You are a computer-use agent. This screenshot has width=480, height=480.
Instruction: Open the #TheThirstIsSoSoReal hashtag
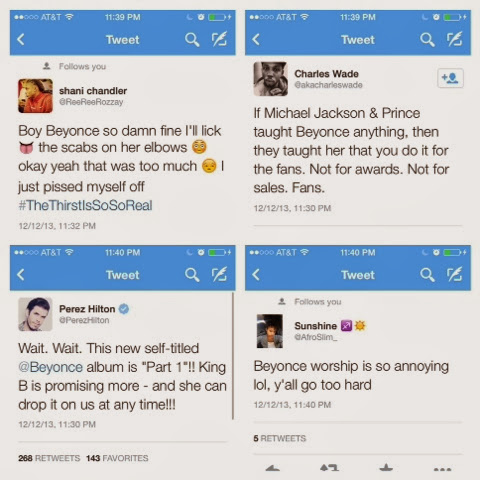[85, 205]
